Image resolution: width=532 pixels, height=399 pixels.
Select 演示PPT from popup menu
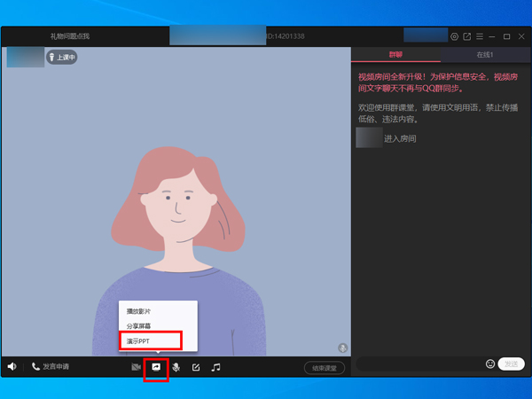coord(139,341)
